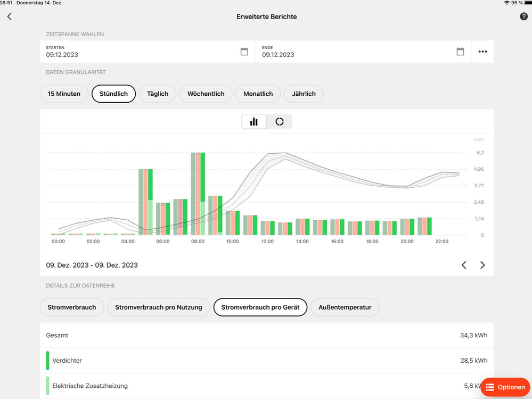Go to previous date range
The width and height of the screenshot is (532, 399).
click(x=464, y=265)
